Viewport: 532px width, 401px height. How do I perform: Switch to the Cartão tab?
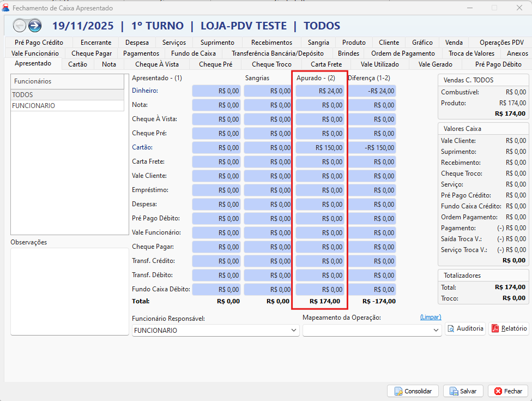click(x=77, y=64)
